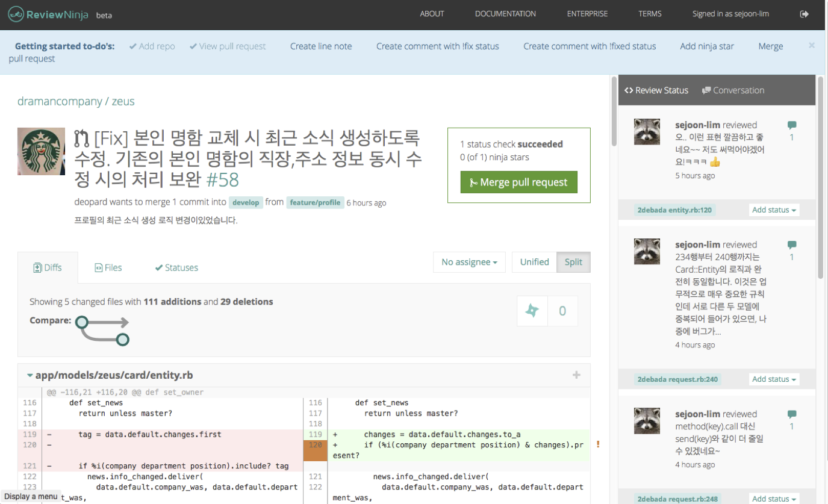Click the ReviewNinja logo
This screenshot has width=828, height=504.
pyautogui.click(x=48, y=14)
